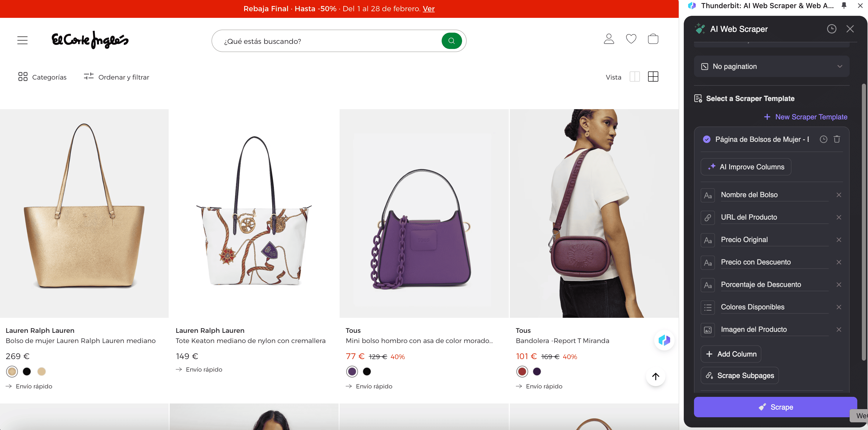Switch to two-column product view
868x430 pixels.
point(635,77)
